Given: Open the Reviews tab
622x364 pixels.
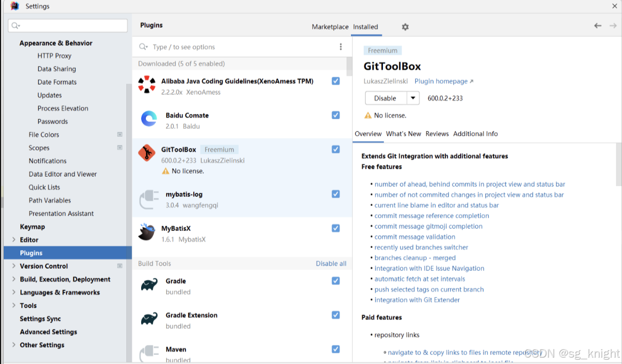Looking at the screenshot, I should [437, 134].
